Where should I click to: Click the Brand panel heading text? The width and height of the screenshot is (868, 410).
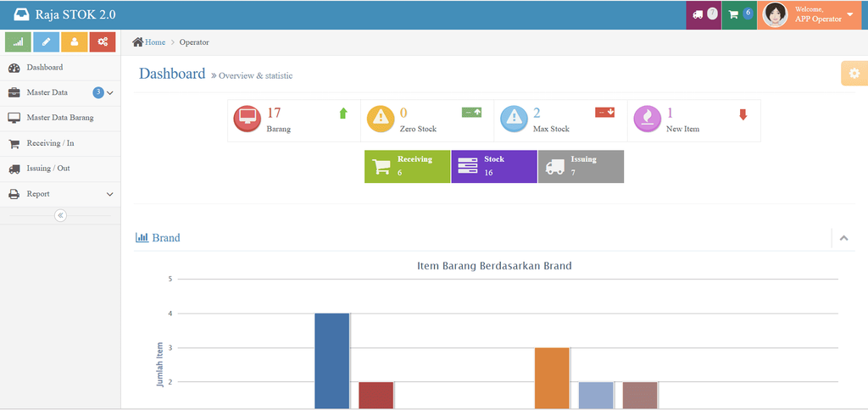[x=166, y=238]
